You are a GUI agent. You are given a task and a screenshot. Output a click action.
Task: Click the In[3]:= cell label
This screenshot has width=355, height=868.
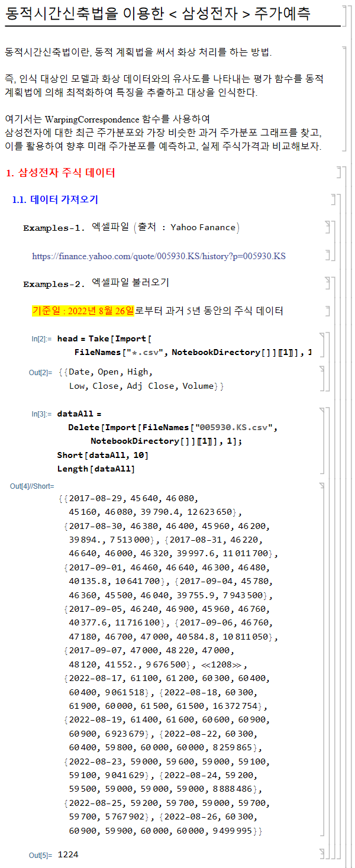[41, 414]
